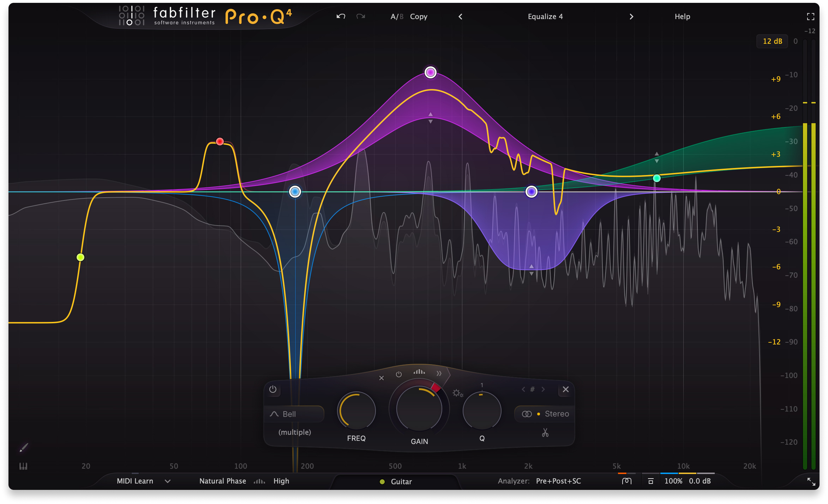Click the scissors split band icon
The height and width of the screenshot is (504, 828).
click(545, 433)
